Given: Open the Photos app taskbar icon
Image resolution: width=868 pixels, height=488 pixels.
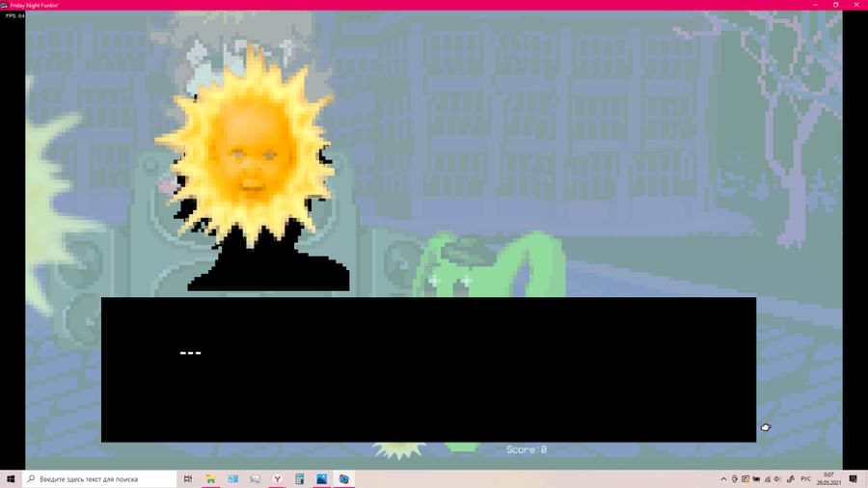Looking at the screenshot, I should [321, 479].
